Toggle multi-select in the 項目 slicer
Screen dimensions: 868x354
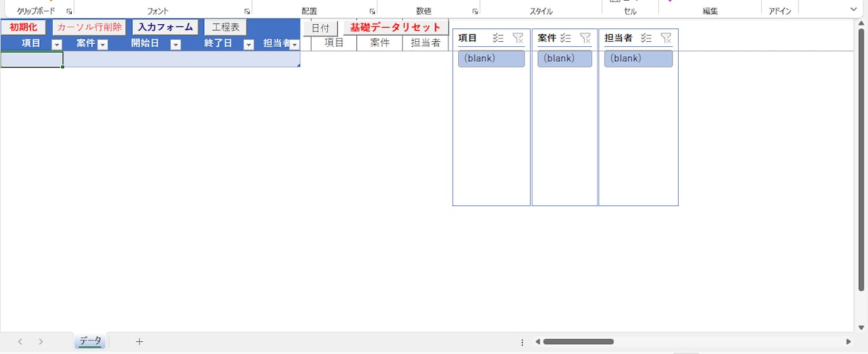point(498,38)
